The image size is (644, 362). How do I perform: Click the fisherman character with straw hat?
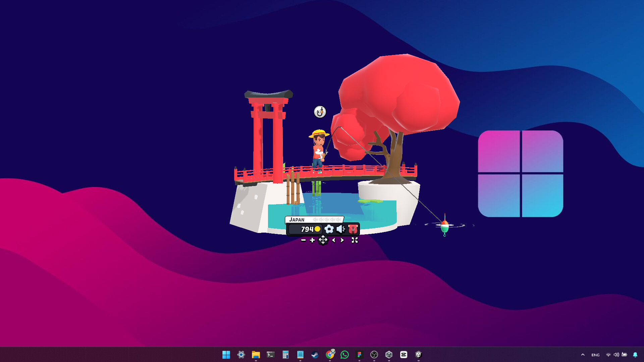318,150
